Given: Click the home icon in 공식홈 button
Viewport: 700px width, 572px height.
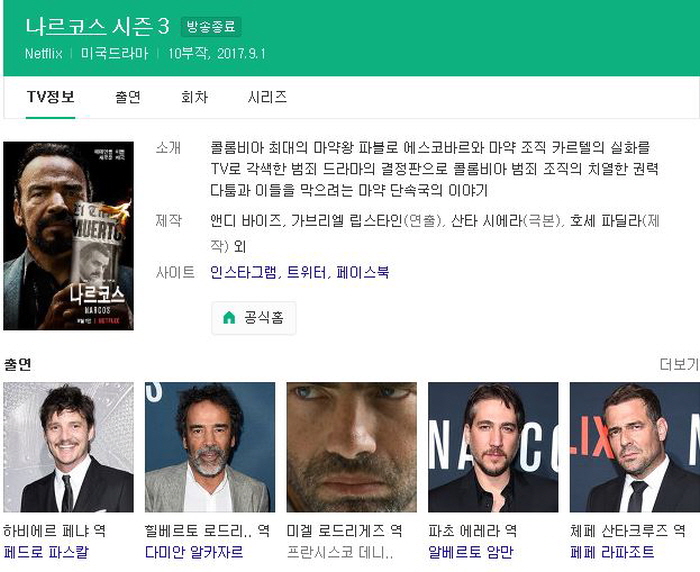Looking at the screenshot, I should [229, 318].
